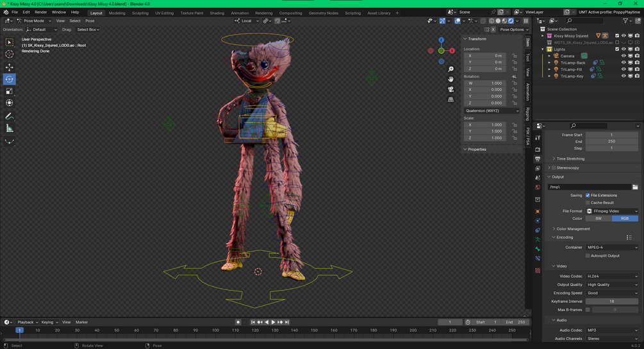
Task: Toggle File Extensions checkbox
Action: point(588,195)
